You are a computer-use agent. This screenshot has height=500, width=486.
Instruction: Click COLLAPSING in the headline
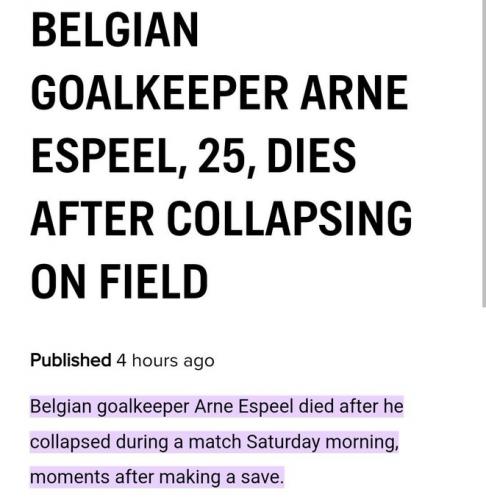(289, 218)
